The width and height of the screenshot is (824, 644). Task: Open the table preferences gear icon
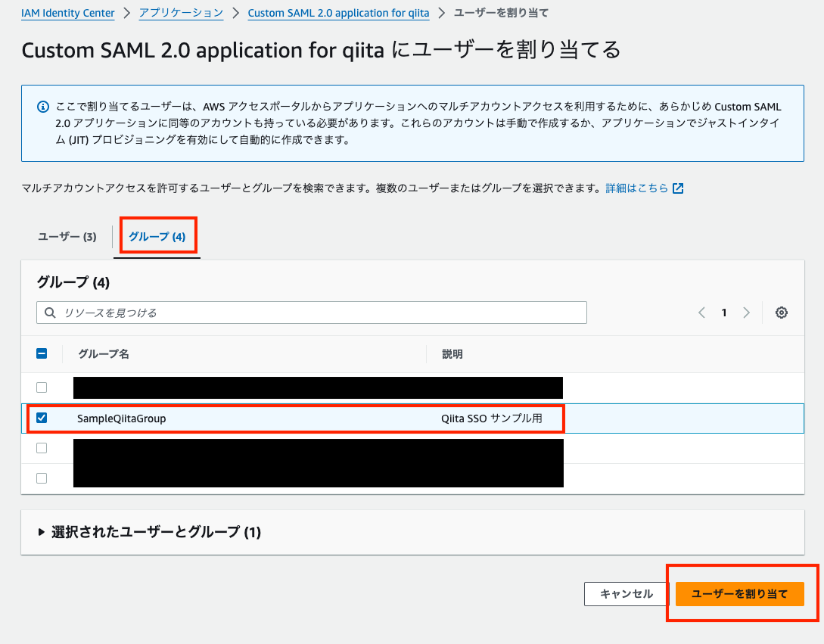[782, 313]
